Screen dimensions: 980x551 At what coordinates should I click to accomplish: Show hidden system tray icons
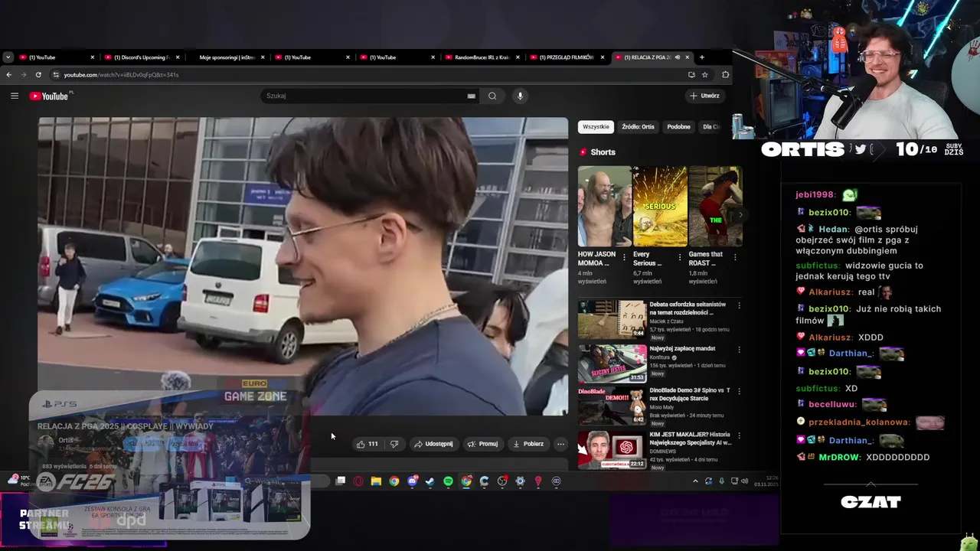tap(695, 481)
